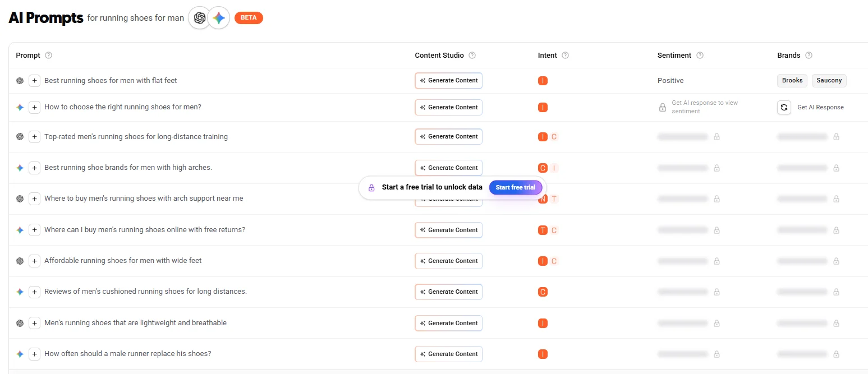The height and width of the screenshot is (374, 868).
Task: Open the Content Studio help icon
Action: [472, 56]
